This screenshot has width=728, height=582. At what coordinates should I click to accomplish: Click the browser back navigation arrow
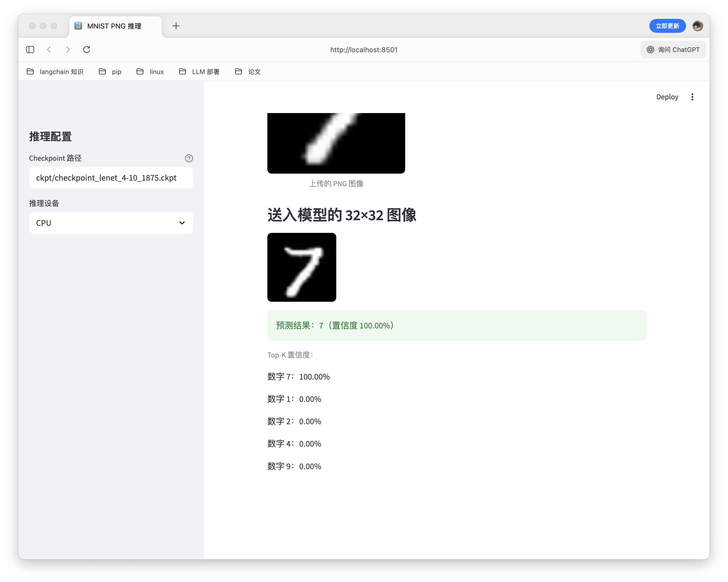pyautogui.click(x=49, y=49)
